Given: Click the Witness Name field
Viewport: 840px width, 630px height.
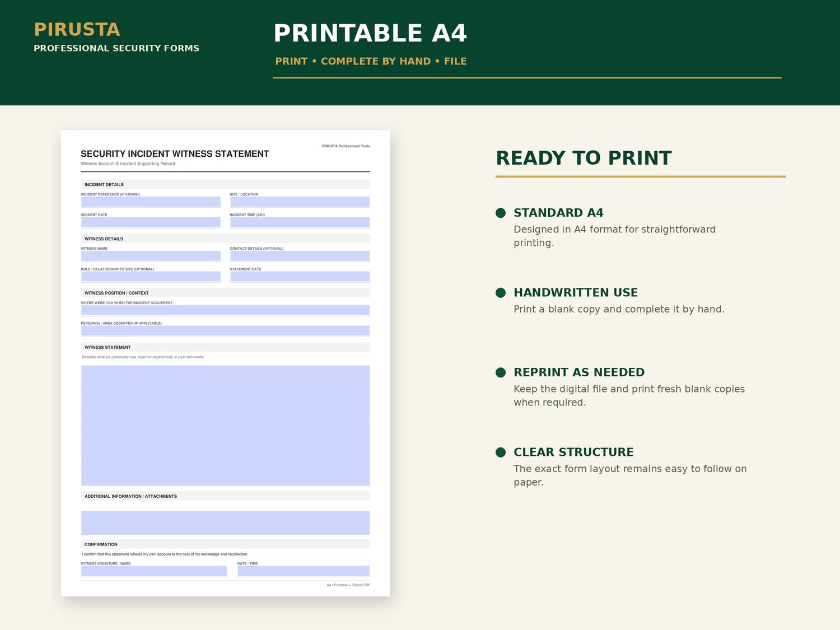Looking at the screenshot, I should coord(151,256).
